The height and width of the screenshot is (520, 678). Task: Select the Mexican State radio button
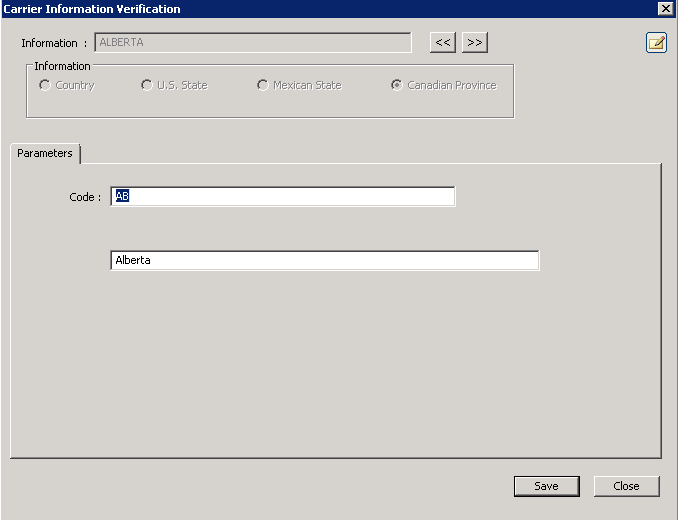coord(263,86)
